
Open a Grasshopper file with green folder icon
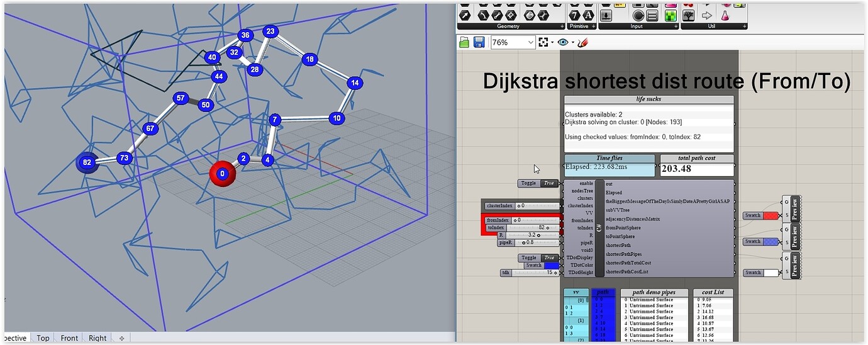[x=464, y=42]
